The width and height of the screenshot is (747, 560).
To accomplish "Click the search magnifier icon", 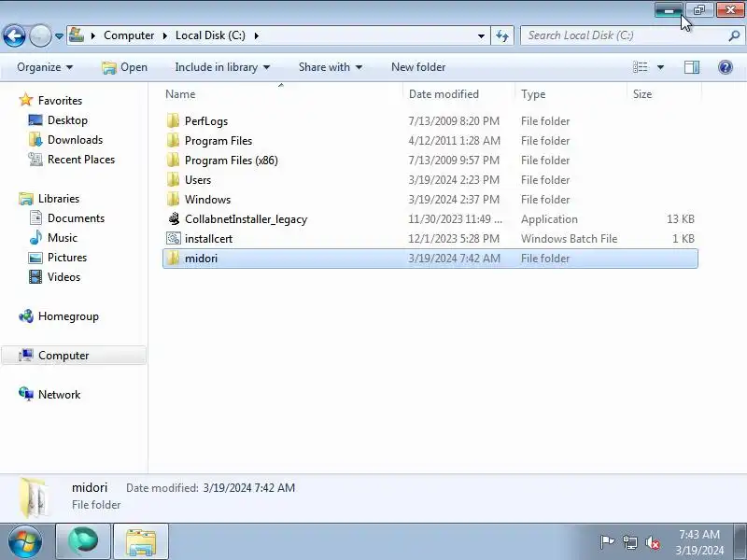I will coord(734,35).
